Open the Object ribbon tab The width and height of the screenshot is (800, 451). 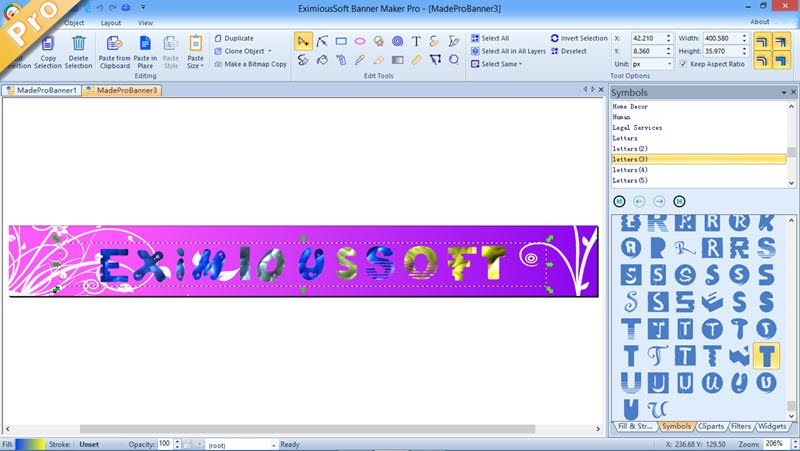(x=74, y=23)
